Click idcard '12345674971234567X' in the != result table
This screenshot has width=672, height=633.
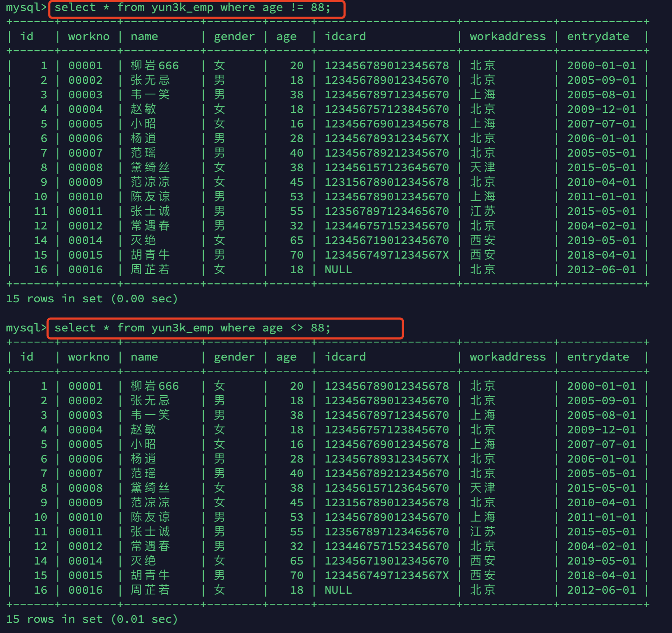(x=387, y=255)
